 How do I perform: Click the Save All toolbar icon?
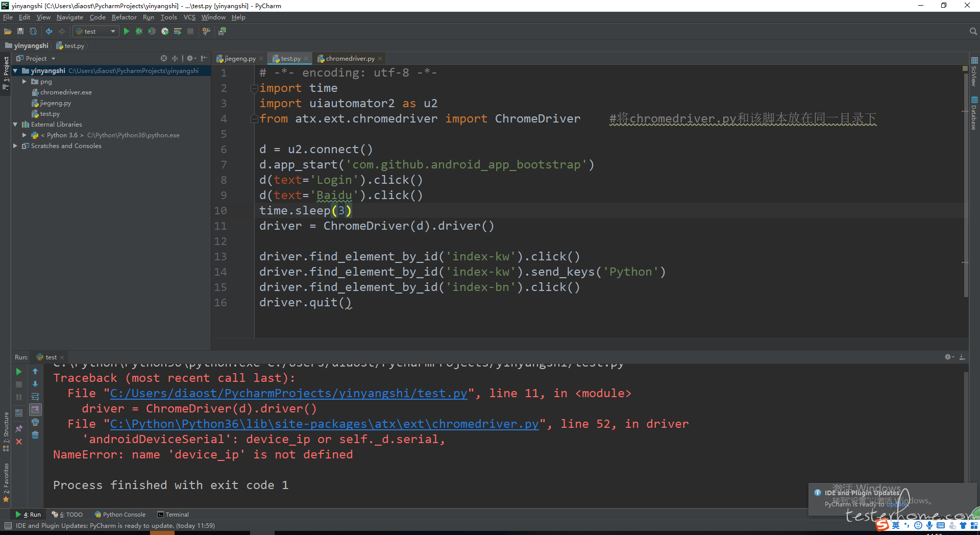click(20, 32)
